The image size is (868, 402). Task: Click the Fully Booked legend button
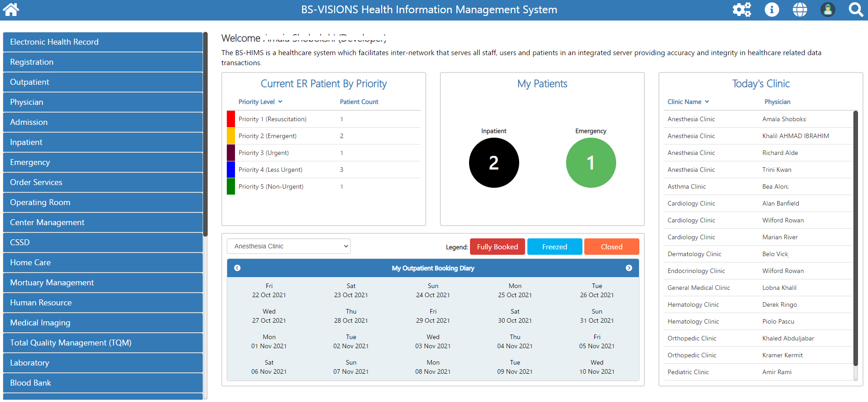(497, 247)
